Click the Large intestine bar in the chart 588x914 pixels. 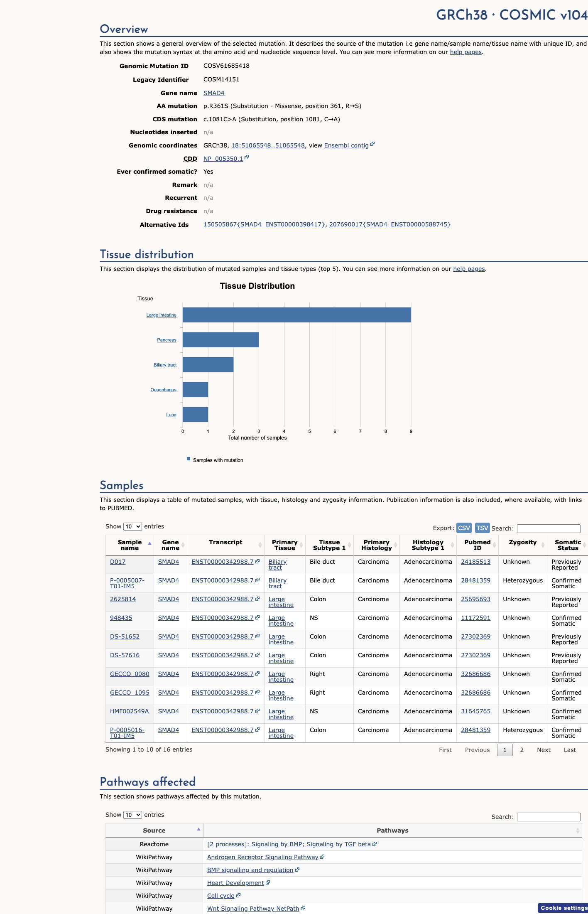(x=297, y=315)
